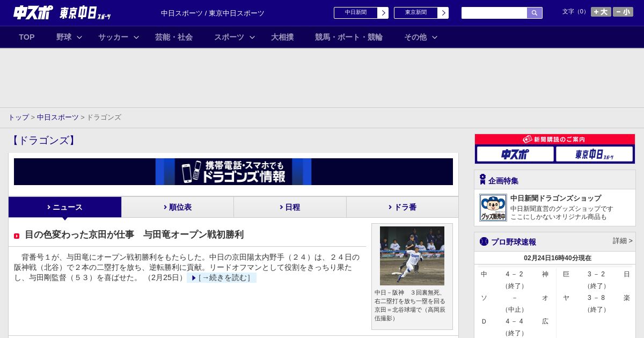Expand the その他 navigation menu
The width and height of the screenshot is (644, 338).
(x=421, y=37)
